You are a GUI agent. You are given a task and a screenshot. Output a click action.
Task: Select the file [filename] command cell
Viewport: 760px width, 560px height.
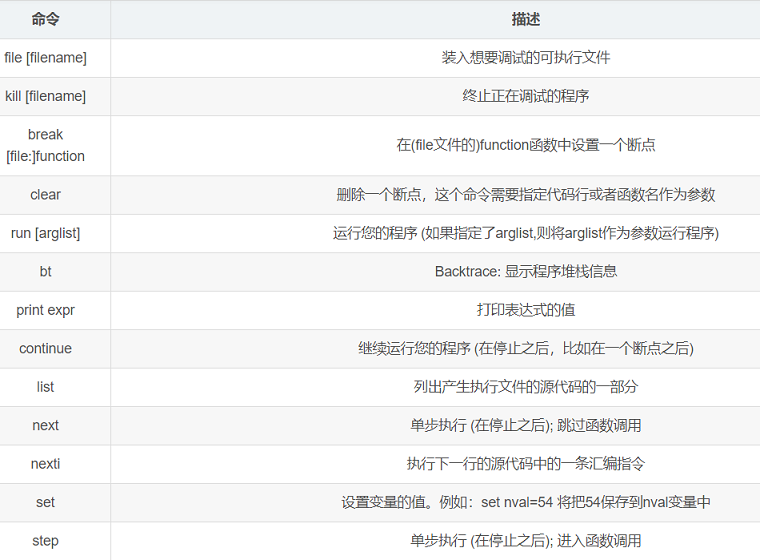(46, 58)
